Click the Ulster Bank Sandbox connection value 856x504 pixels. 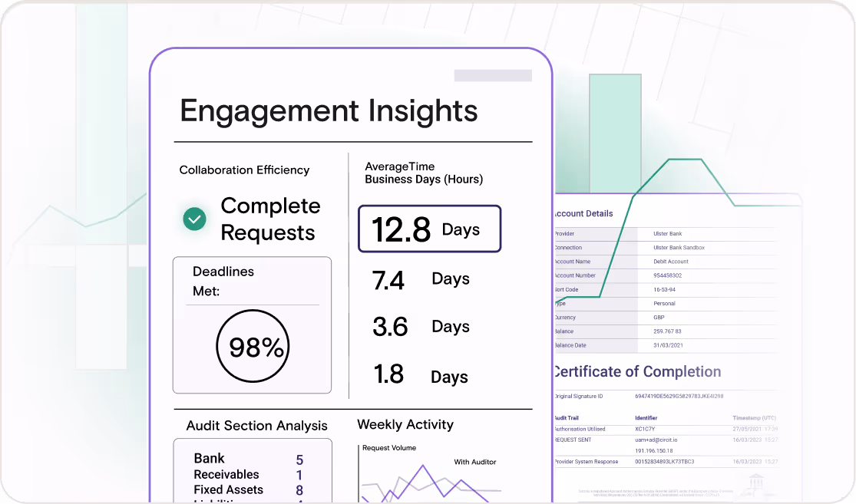coord(679,248)
